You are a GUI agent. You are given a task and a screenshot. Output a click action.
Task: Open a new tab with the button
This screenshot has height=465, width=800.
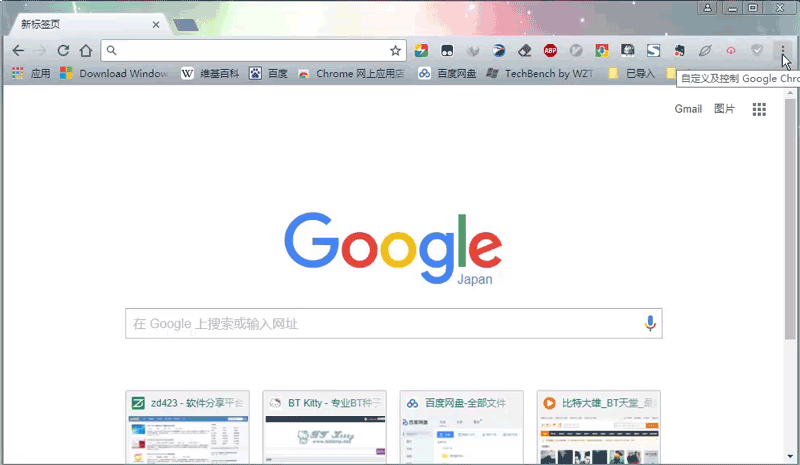[186, 25]
